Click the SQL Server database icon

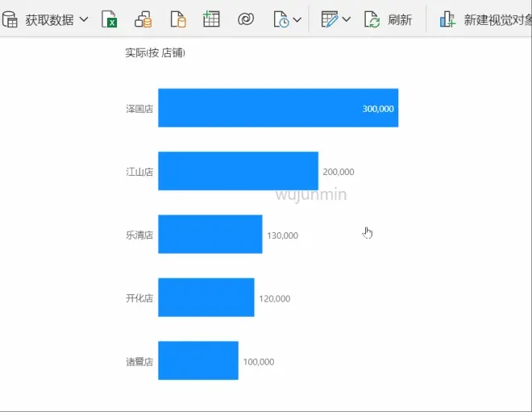tap(178, 19)
